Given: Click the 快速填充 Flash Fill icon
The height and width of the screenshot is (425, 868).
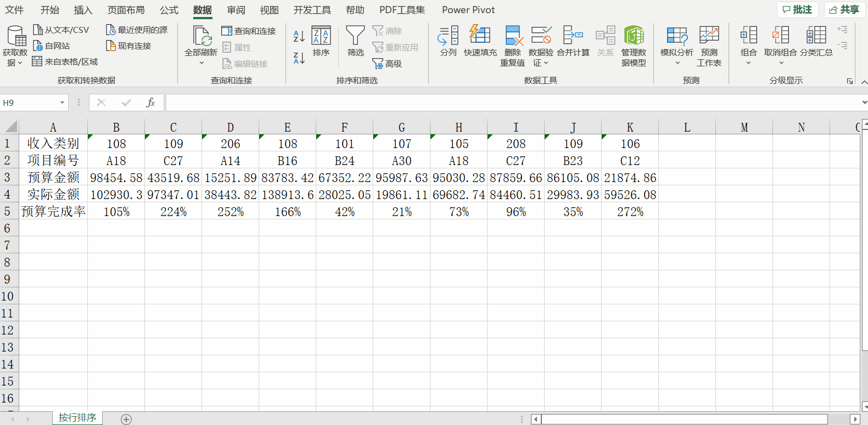Looking at the screenshot, I should pos(480,36).
